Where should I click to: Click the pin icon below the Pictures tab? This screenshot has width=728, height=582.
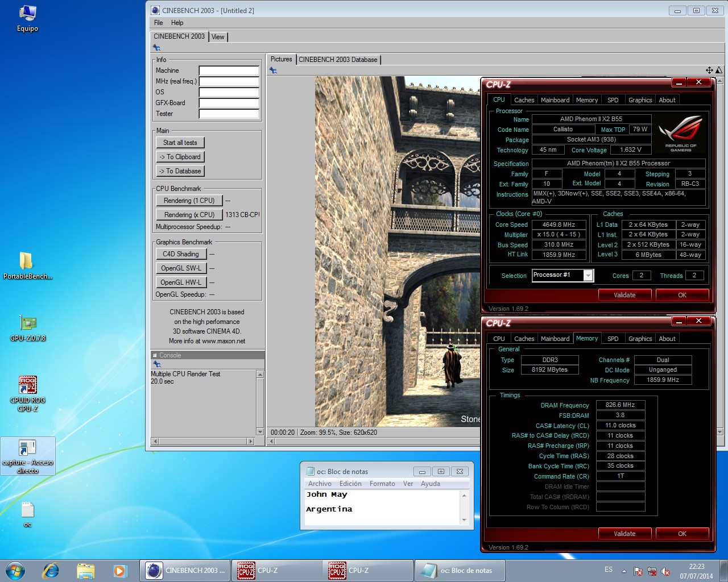[x=273, y=70]
